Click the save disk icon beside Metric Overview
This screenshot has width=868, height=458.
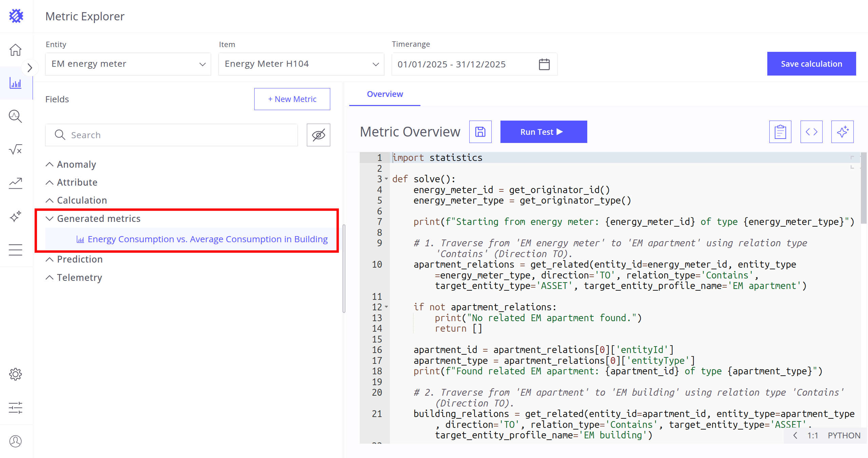click(480, 132)
